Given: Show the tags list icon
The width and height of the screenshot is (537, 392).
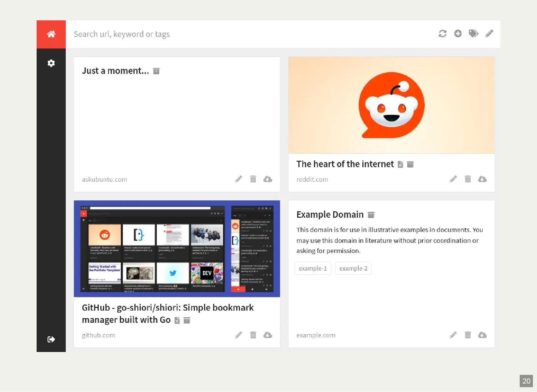Looking at the screenshot, I should (x=474, y=34).
